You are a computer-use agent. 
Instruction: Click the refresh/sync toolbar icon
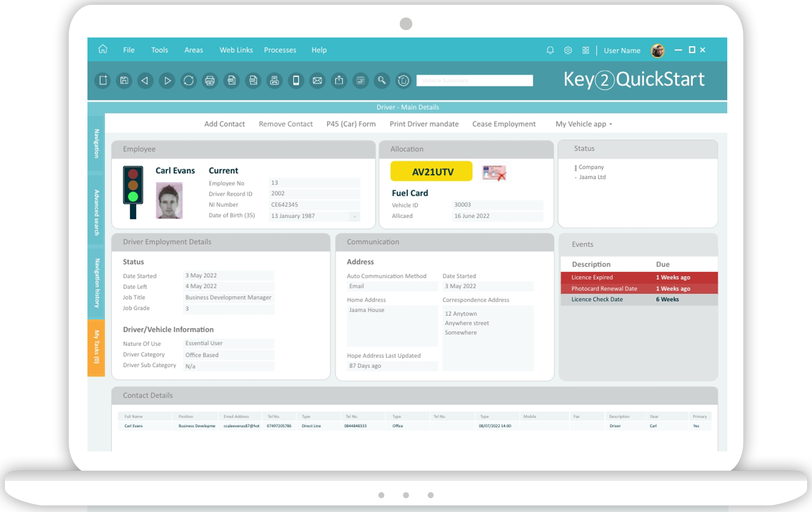click(x=188, y=80)
